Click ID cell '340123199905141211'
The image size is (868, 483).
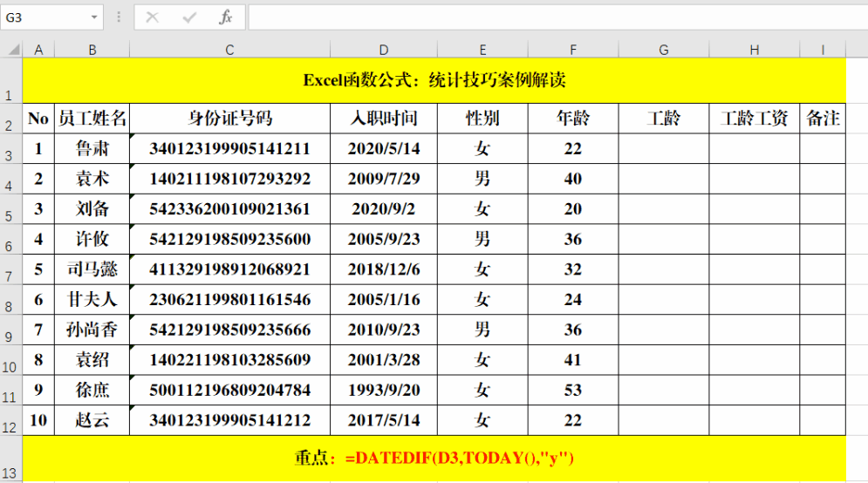click(229, 149)
